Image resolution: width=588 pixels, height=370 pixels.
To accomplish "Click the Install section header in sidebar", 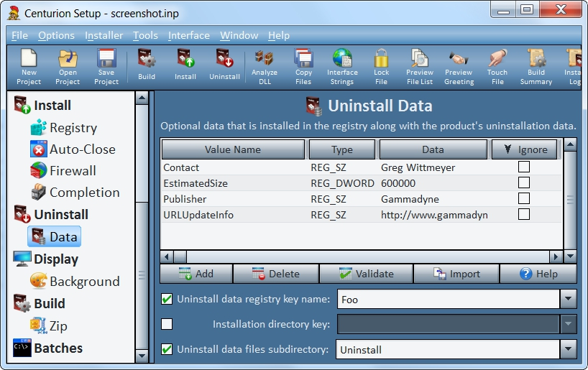I will click(x=42, y=106).
